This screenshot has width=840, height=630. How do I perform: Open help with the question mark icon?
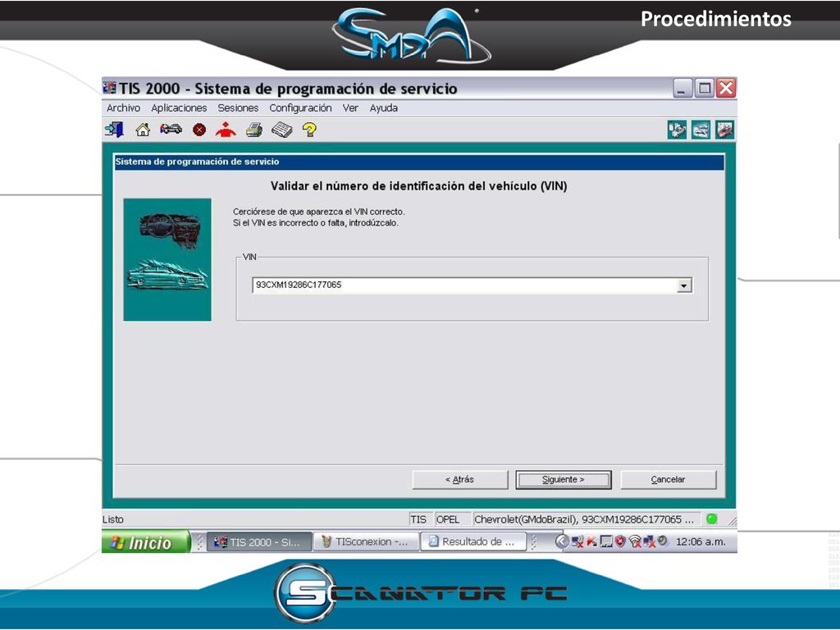pyautogui.click(x=309, y=130)
